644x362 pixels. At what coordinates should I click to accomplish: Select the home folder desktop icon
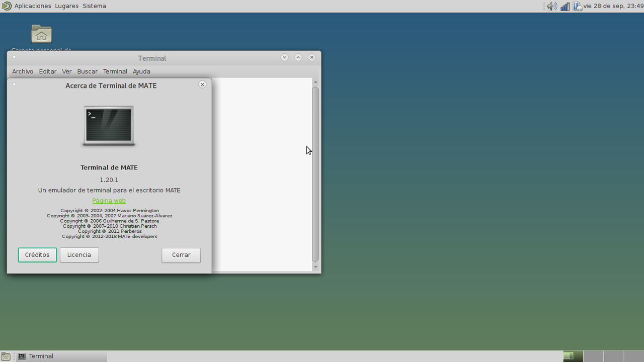pyautogui.click(x=41, y=34)
